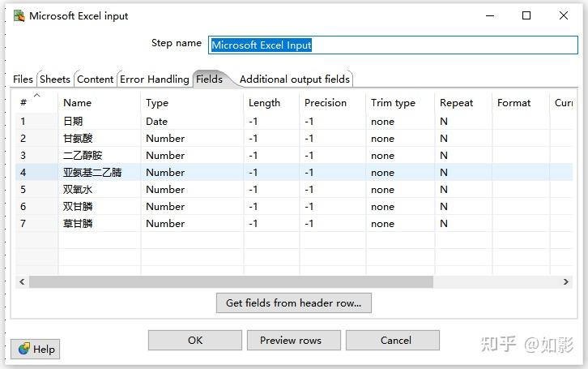Image resolution: width=588 pixels, height=369 pixels.
Task: Select the 草甘膦 name cell
Action: pyautogui.click(x=100, y=223)
